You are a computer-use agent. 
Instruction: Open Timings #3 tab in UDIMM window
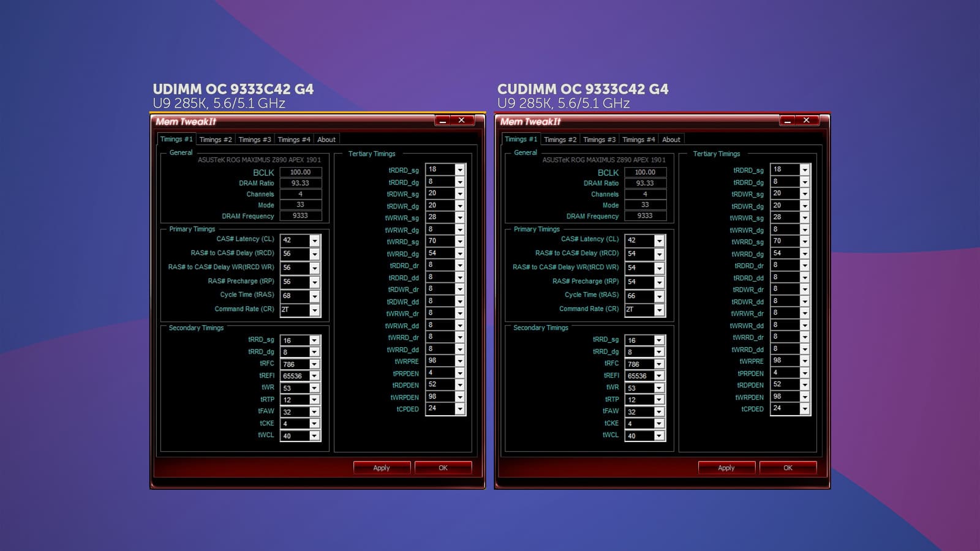[255, 140]
